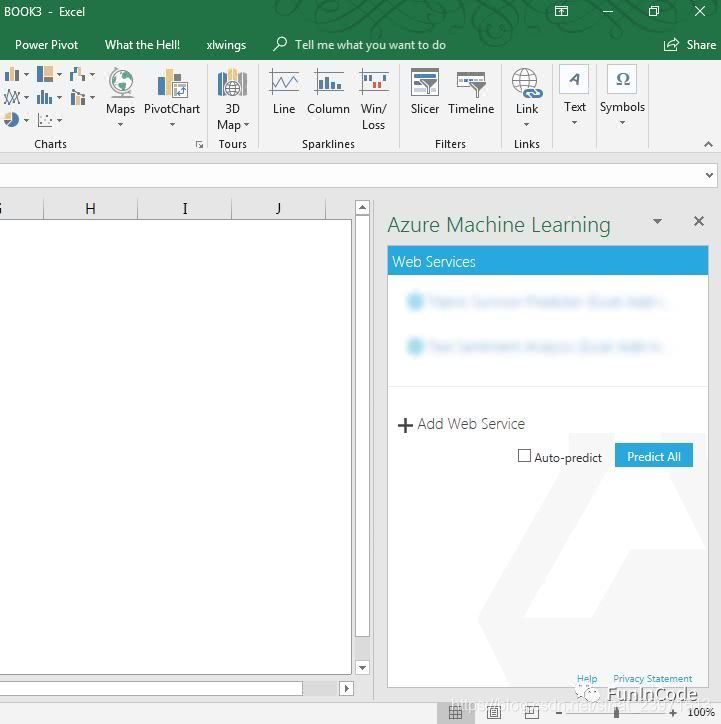Insert a column or bar chart
This screenshot has width=721, height=724.
click(16, 74)
